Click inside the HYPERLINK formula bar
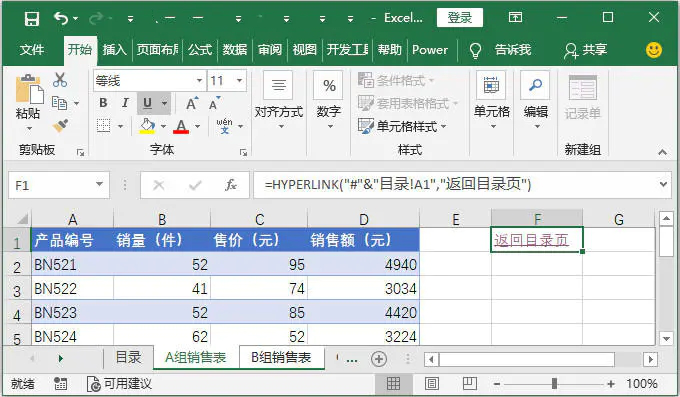Image resolution: width=680 pixels, height=397 pixels. [455, 185]
